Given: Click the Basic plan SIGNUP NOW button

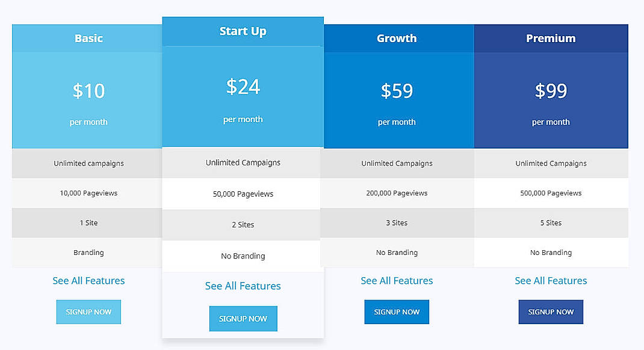Looking at the screenshot, I should click(x=88, y=312).
